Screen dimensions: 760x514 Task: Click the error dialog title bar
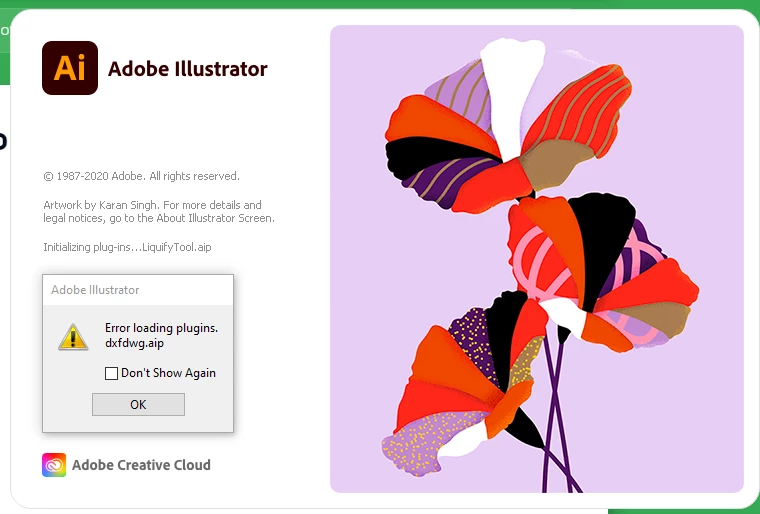138,290
